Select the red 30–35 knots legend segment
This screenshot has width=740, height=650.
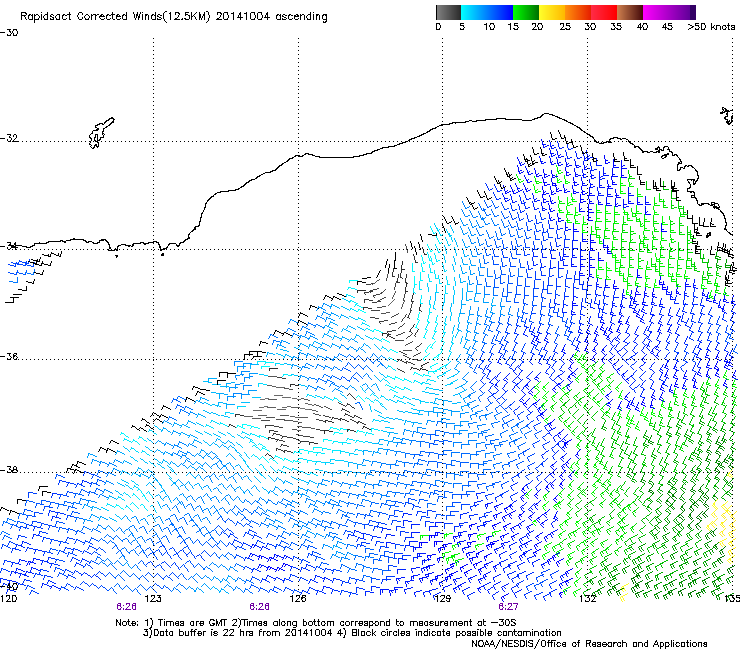[x=604, y=12]
